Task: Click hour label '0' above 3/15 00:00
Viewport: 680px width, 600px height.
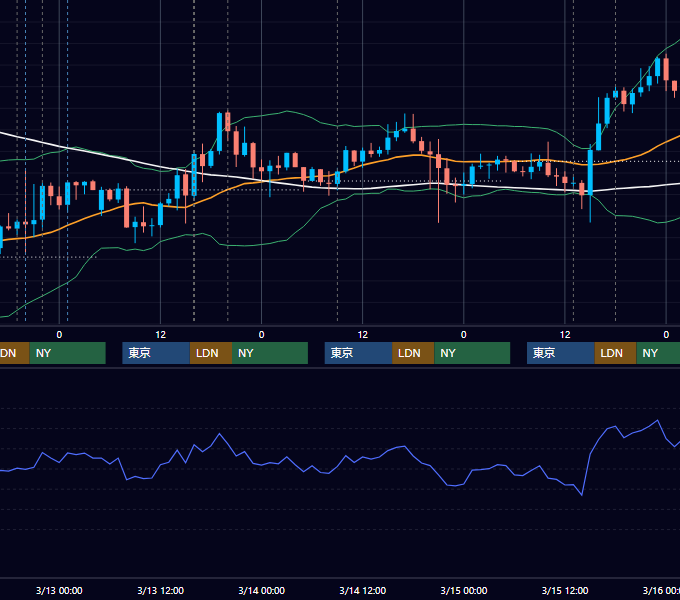Action: [464, 335]
